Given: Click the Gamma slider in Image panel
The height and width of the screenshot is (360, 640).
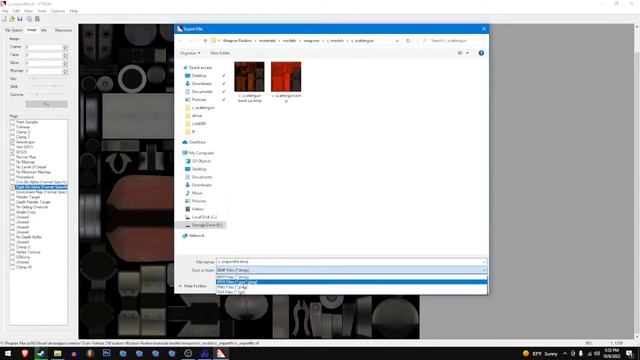Looking at the screenshot, I should pyautogui.click(x=47, y=95).
